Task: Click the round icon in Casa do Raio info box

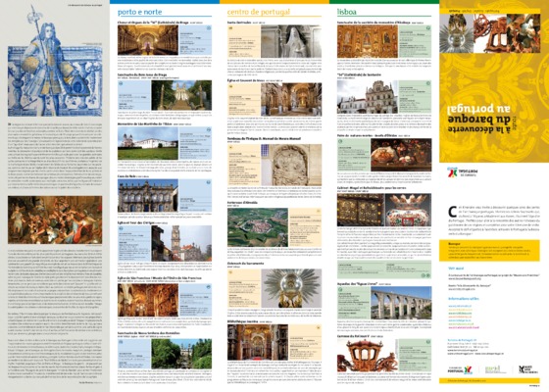Action: pyautogui.click(x=209, y=182)
